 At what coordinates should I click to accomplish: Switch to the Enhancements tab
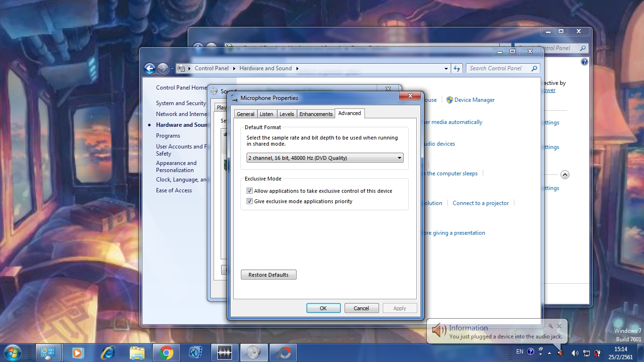pyautogui.click(x=316, y=114)
